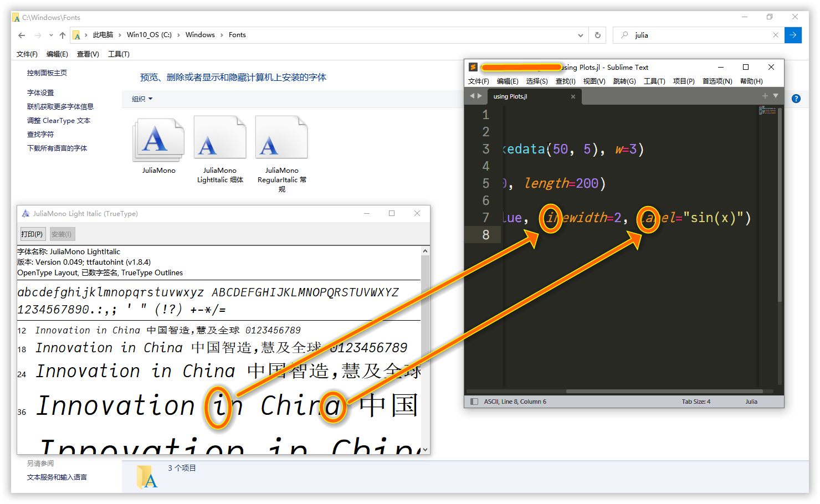Click the font preview scroll-down arrow

(425, 450)
